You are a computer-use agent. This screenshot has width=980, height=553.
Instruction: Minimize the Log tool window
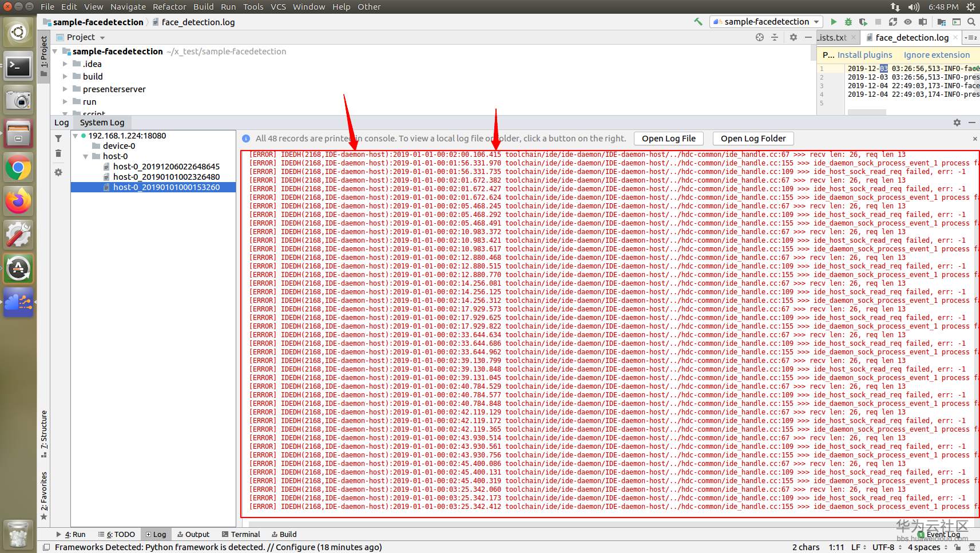click(972, 123)
